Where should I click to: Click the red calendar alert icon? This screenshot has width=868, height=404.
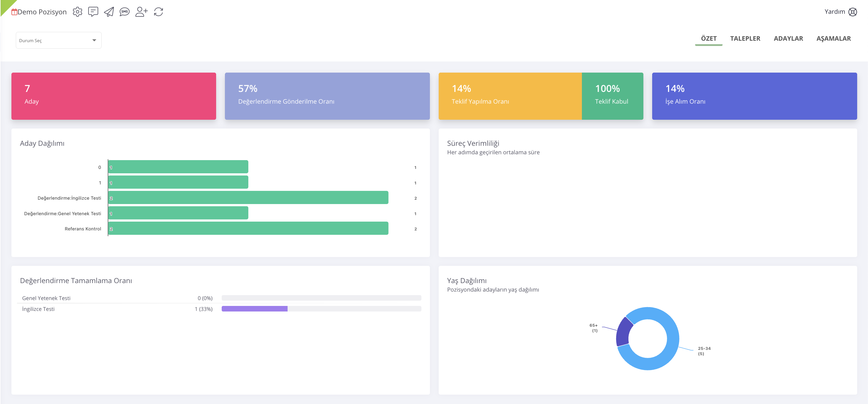[14, 12]
